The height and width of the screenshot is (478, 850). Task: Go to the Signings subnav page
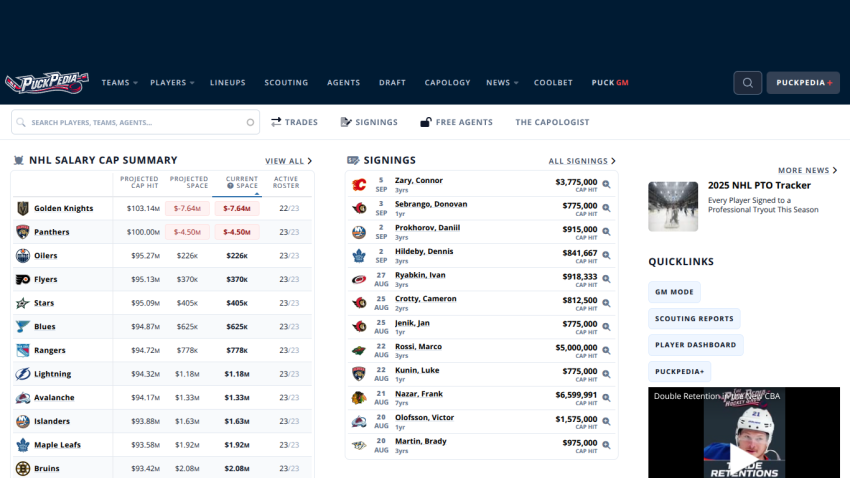coord(369,122)
